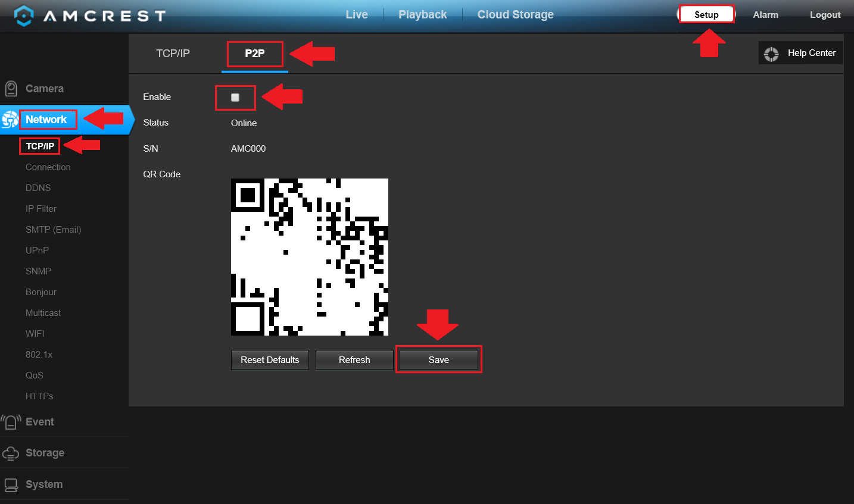Click the Reset Defaults button
854x504 pixels.
pos(270,360)
